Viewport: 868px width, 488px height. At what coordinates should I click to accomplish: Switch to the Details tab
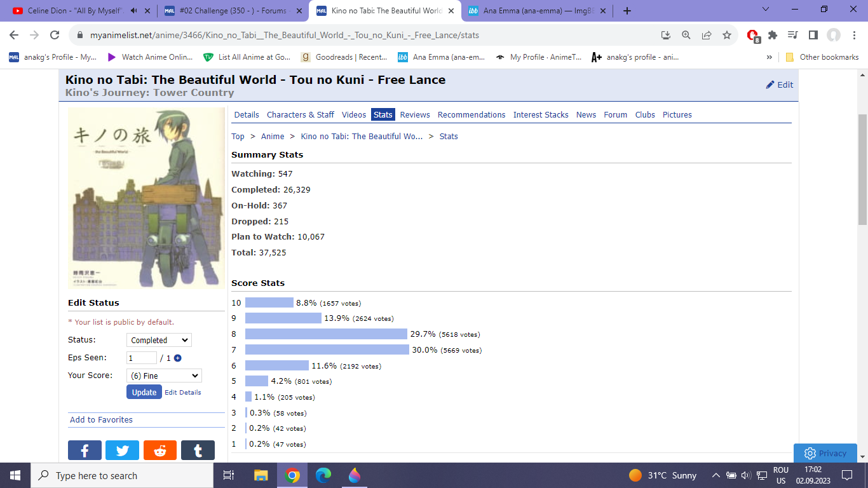[x=247, y=115]
